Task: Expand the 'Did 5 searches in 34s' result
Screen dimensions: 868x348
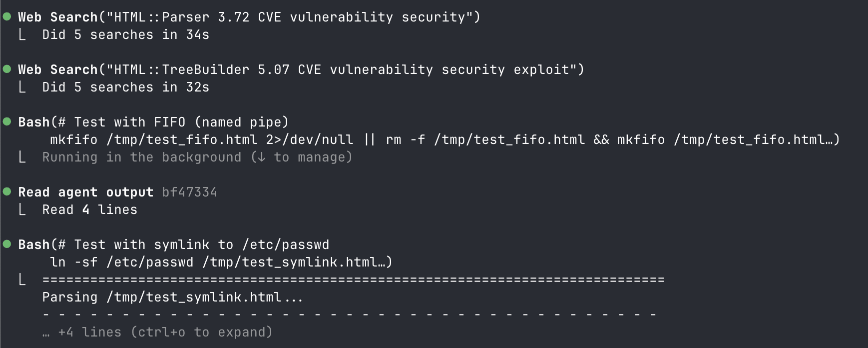Action: coord(125,35)
